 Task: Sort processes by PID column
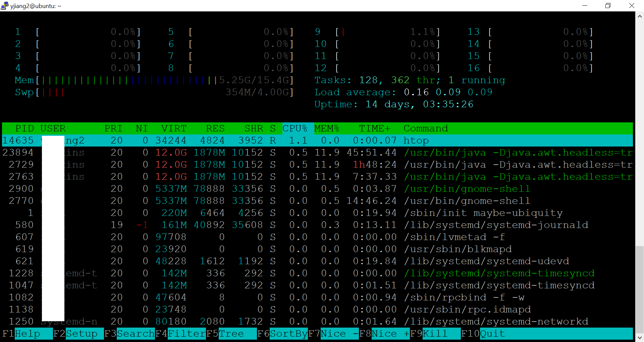25,128
